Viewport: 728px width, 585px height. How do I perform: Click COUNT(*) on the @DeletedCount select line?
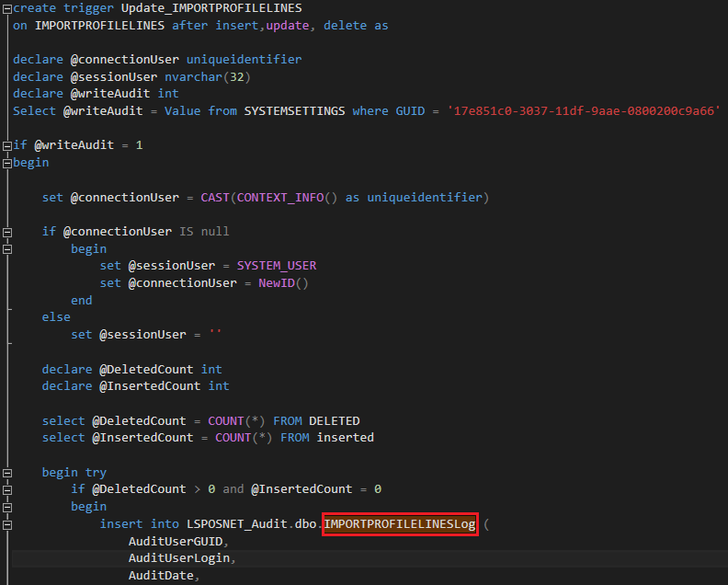point(237,421)
